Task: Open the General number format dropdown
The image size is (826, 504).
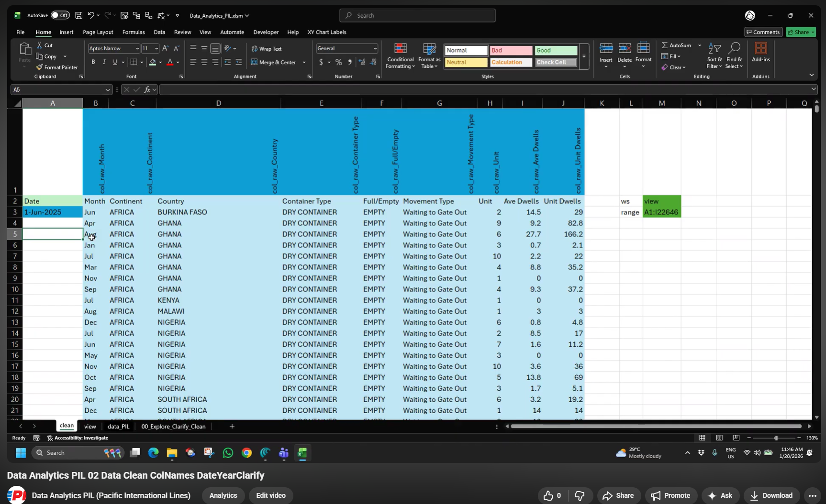Action: pos(375,48)
